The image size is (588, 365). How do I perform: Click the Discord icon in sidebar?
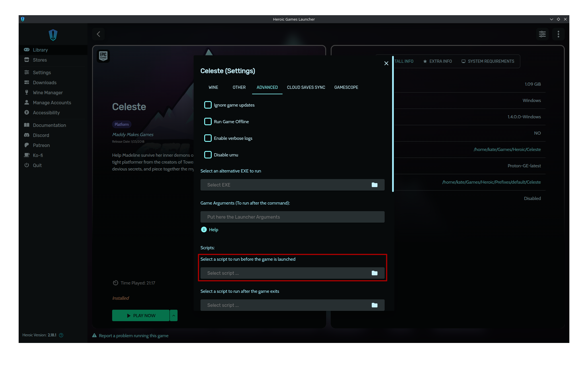coord(27,135)
